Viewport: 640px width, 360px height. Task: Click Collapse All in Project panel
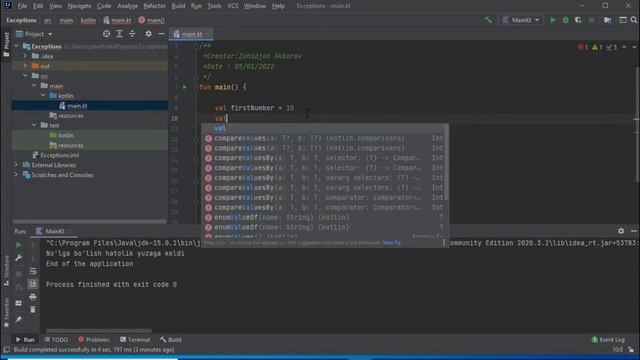click(x=132, y=34)
